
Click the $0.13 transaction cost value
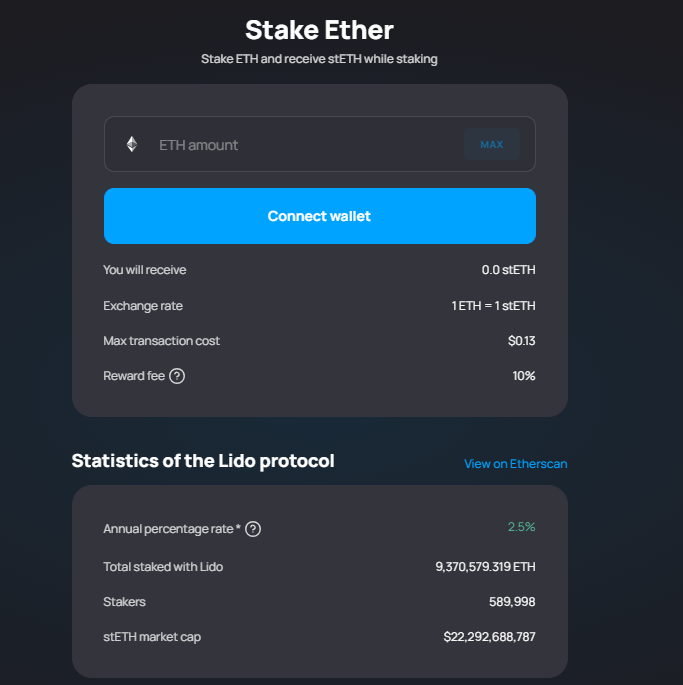coord(521,341)
